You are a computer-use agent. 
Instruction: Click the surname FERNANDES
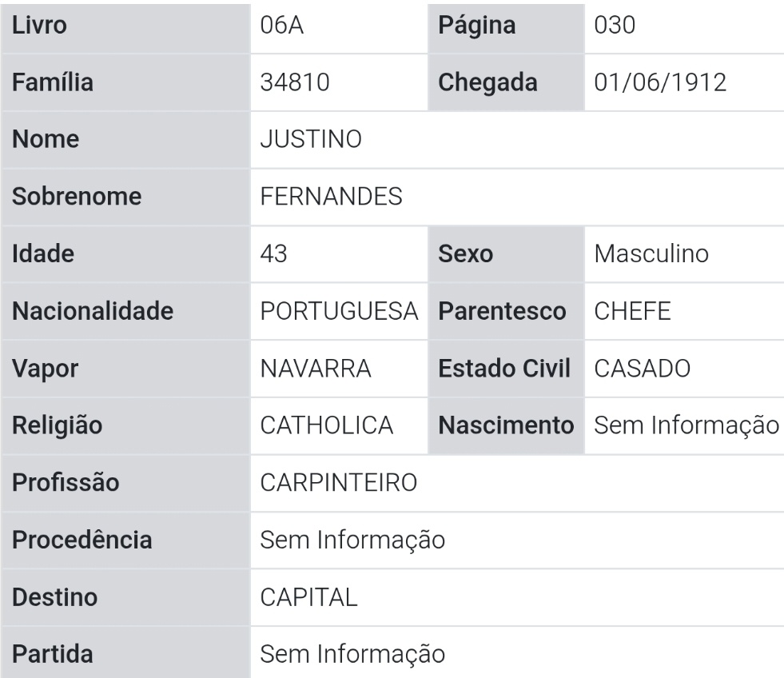(x=332, y=197)
